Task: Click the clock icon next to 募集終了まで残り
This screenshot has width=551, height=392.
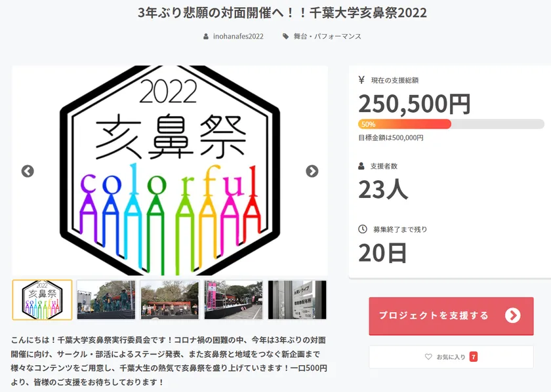Action: point(362,229)
